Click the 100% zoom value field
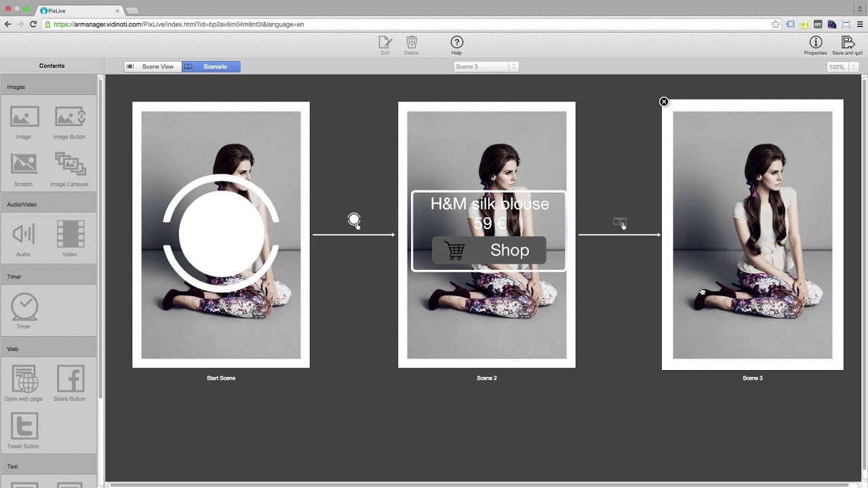This screenshot has width=868, height=488. [837, 67]
